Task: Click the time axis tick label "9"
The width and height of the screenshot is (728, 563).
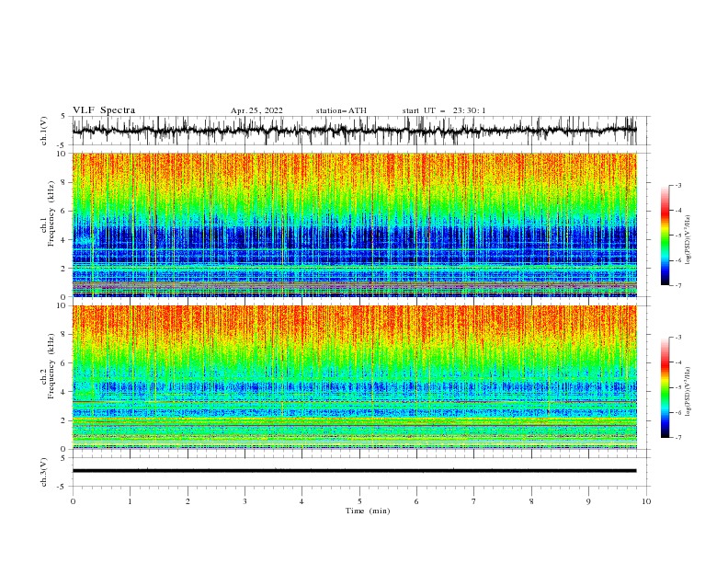Action: (588, 501)
